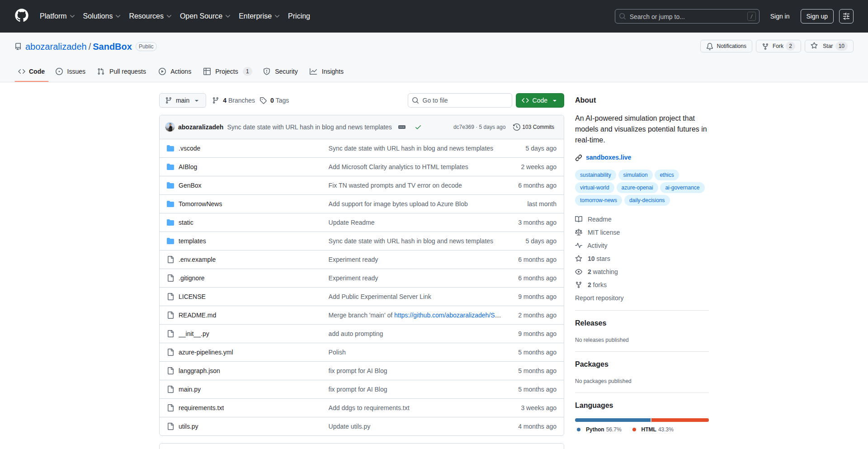Open the README.md file
This screenshot has width=868, height=449.
pos(197,315)
